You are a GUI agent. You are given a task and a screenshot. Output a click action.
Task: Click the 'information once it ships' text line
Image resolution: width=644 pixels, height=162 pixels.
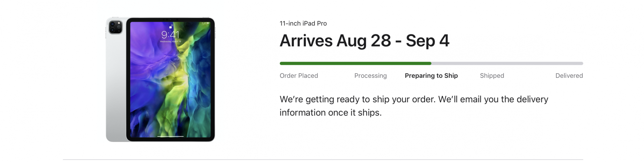click(330, 113)
